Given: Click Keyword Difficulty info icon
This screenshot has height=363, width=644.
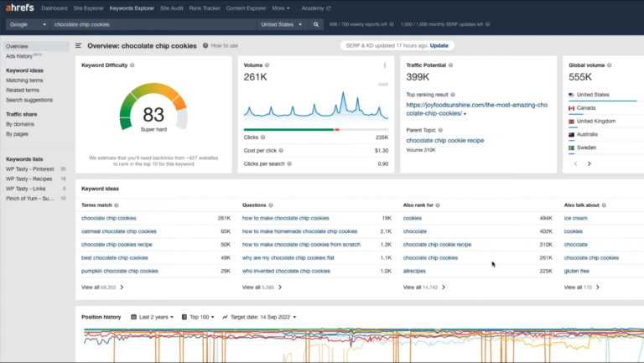Looking at the screenshot, I should click(x=132, y=65).
